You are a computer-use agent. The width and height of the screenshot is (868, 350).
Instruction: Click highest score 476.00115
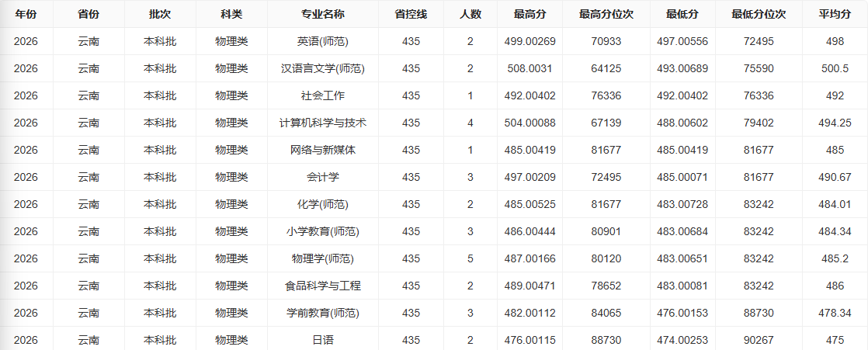coord(529,340)
